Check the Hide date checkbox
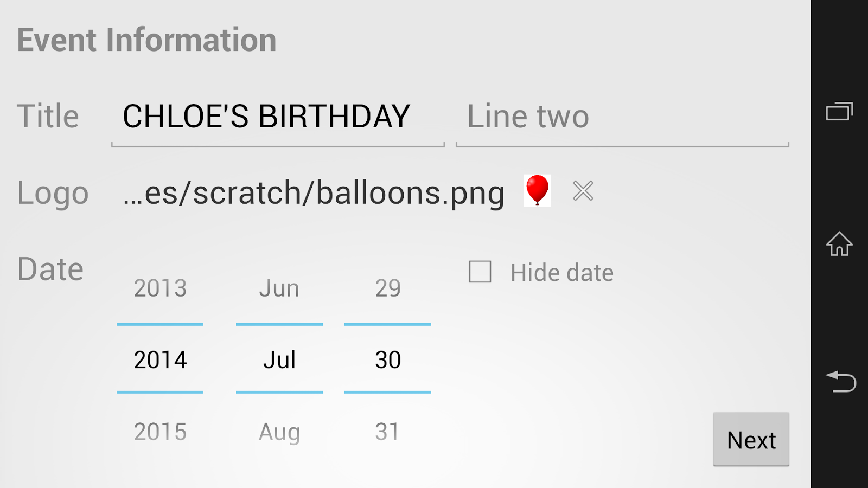The width and height of the screenshot is (868, 488). [x=480, y=272]
